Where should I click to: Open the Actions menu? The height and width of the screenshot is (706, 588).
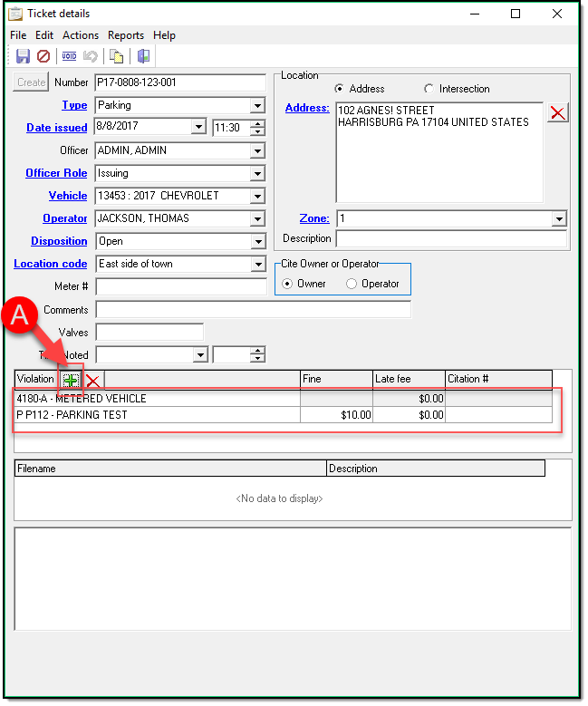pyautogui.click(x=80, y=35)
